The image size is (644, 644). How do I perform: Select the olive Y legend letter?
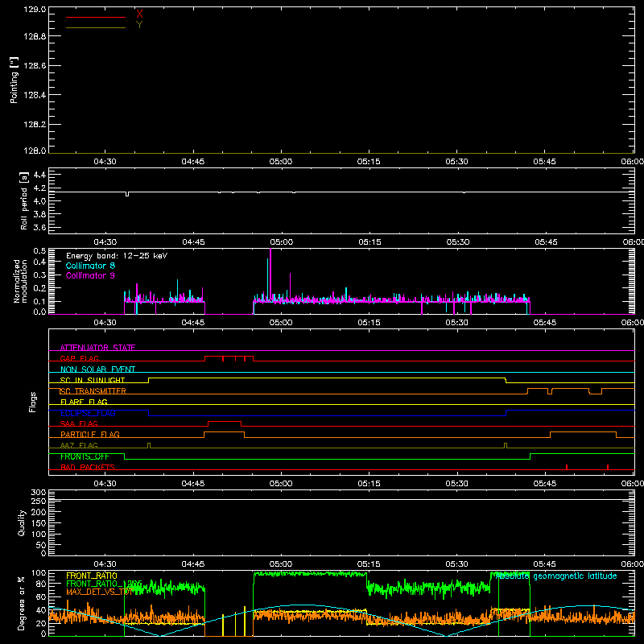click(x=139, y=25)
